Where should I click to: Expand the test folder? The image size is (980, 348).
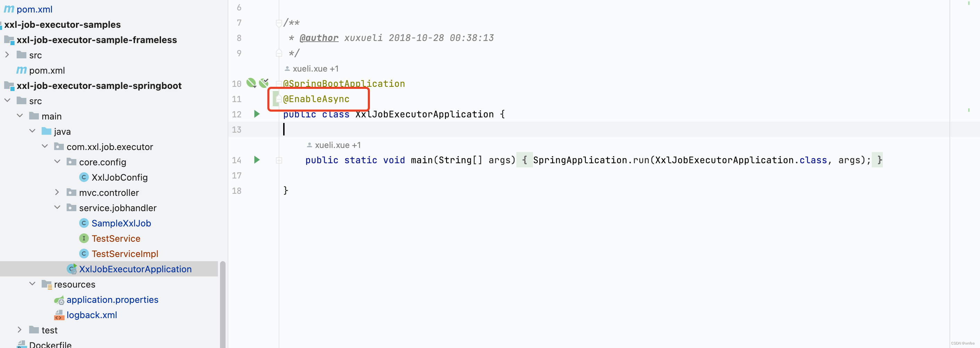(x=19, y=330)
